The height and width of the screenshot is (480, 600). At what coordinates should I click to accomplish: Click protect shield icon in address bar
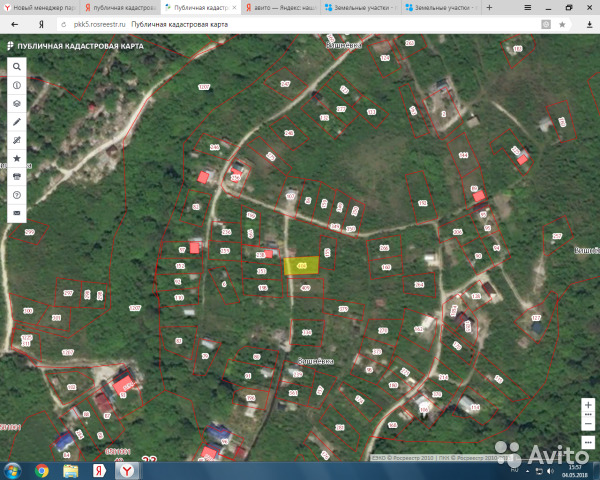(546, 24)
